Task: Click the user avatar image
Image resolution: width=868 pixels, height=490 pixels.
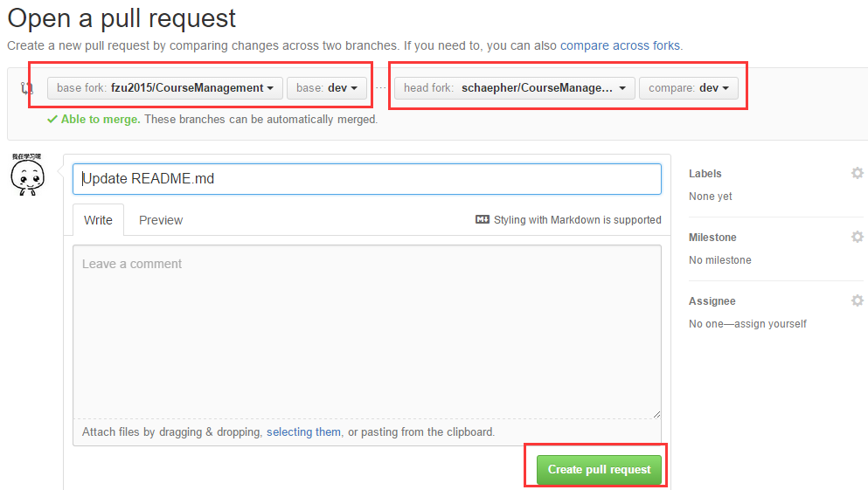Action: (x=26, y=174)
